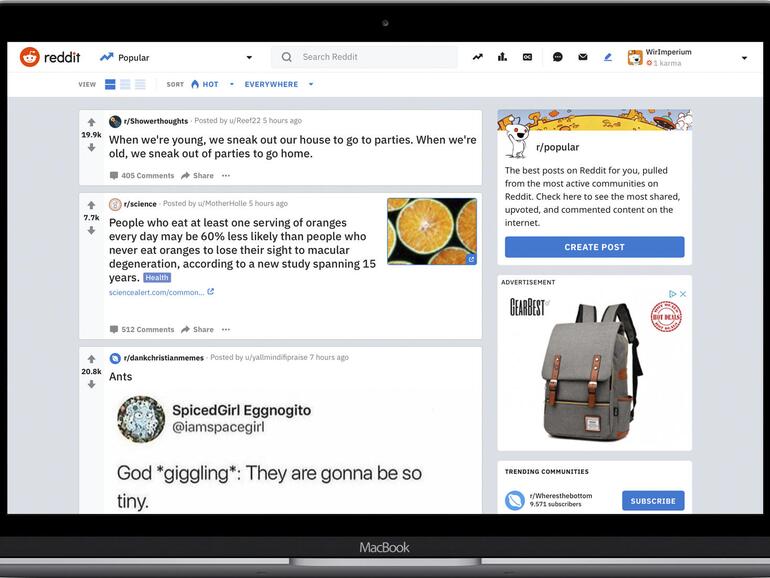
Task: Click the r/science community avatar
Action: [115, 204]
